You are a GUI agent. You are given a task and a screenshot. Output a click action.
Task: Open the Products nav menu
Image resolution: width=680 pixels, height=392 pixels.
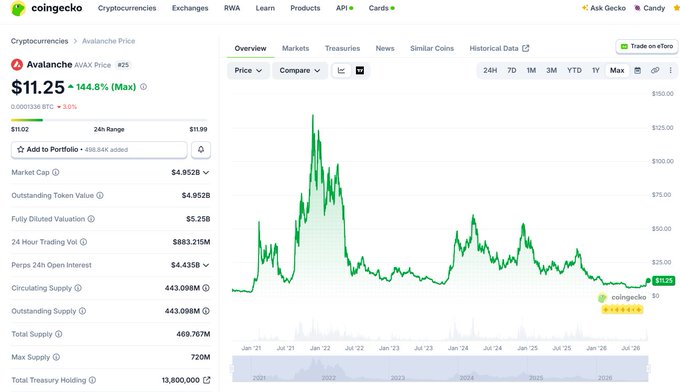(x=305, y=8)
